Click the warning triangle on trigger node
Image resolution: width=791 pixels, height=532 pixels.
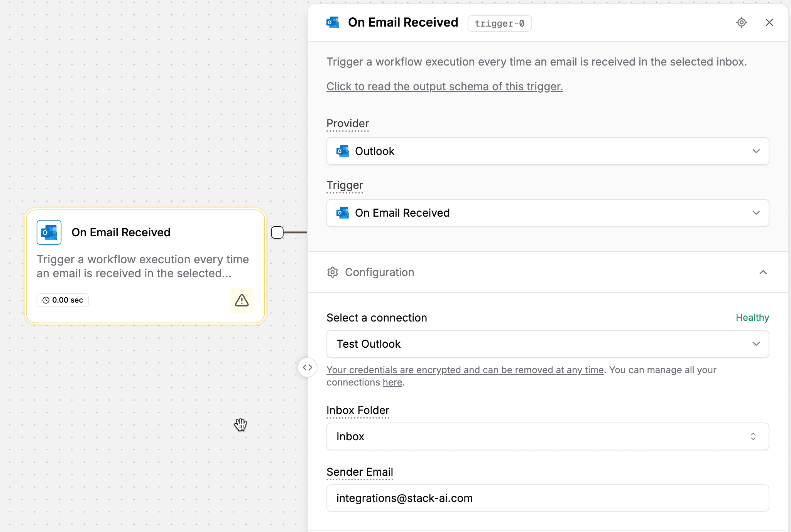242,300
